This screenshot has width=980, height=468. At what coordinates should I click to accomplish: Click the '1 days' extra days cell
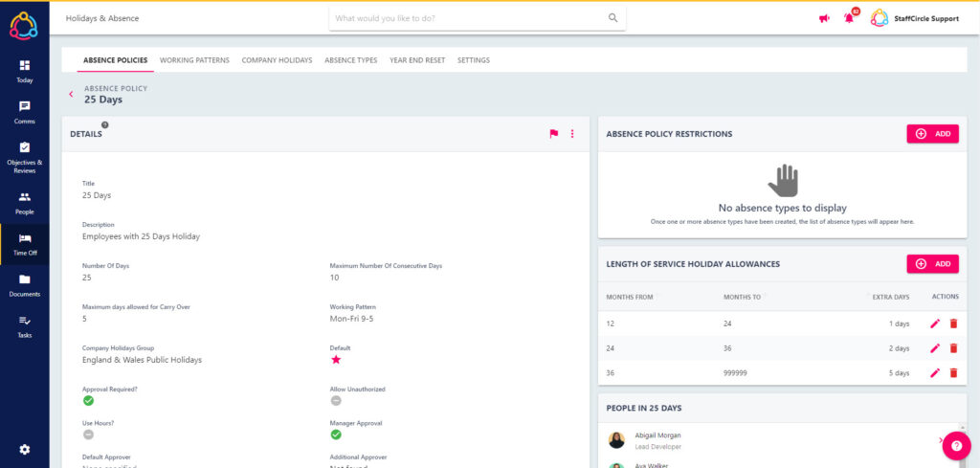[899, 323]
